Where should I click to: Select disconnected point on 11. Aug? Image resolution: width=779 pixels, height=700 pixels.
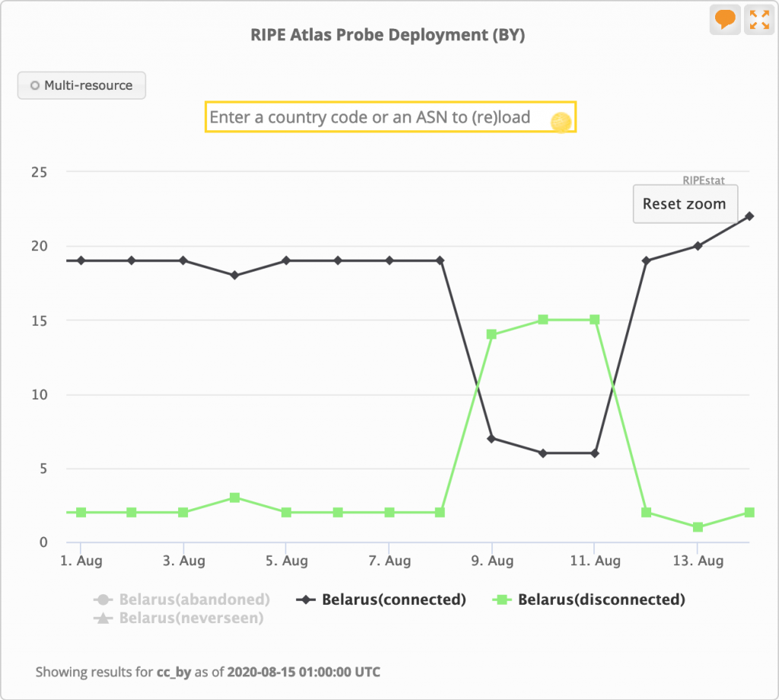click(595, 320)
